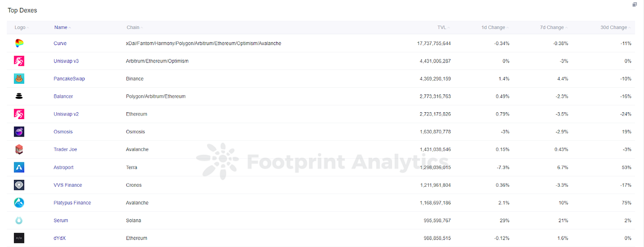Click the Osmosis logo icon
644x247 pixels.
tap(19, 132)
